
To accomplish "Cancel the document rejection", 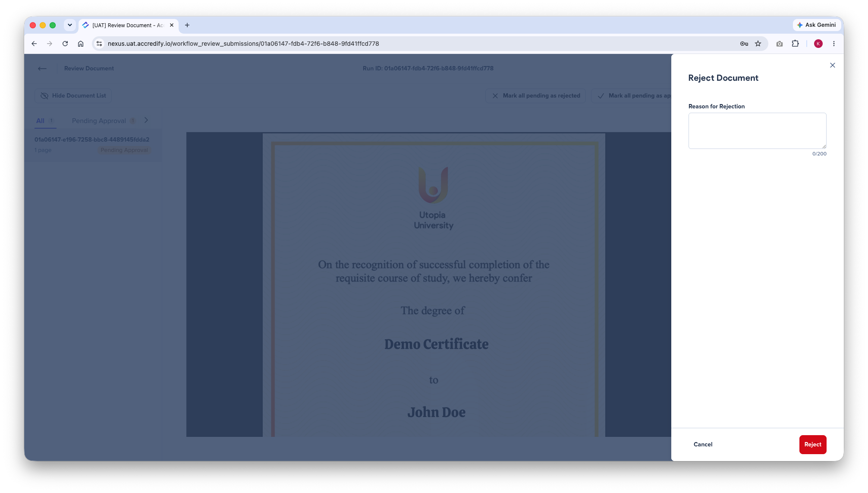I will pyautogui.click(x=703, y=444).
